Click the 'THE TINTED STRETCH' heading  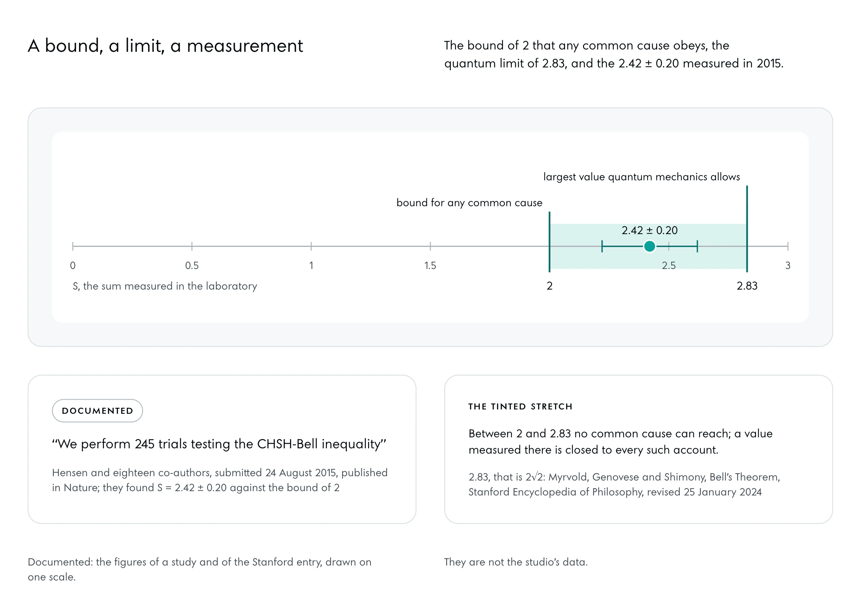520,406
